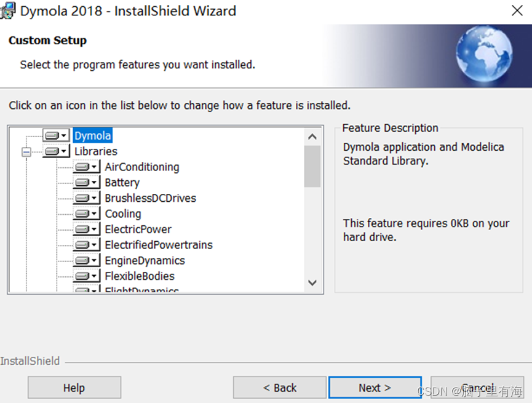Open the ElectricPower feature drive icon dropdown
The height and width of the screenshot is (403, 532).
click(87, 229)
